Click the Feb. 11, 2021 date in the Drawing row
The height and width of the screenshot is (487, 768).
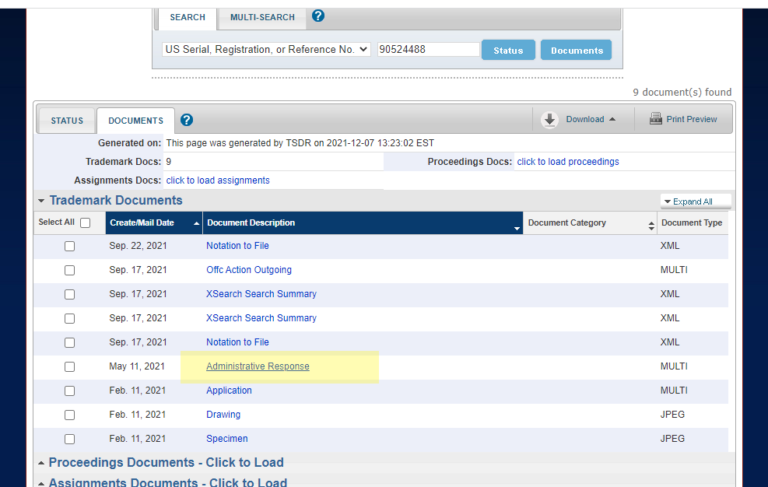pos(138,414)
